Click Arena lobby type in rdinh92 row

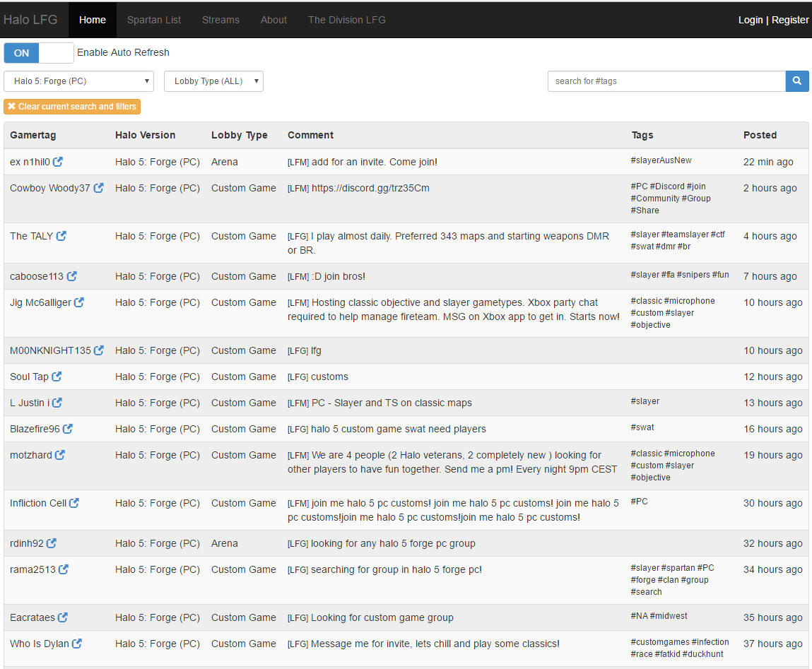point(224,543)
